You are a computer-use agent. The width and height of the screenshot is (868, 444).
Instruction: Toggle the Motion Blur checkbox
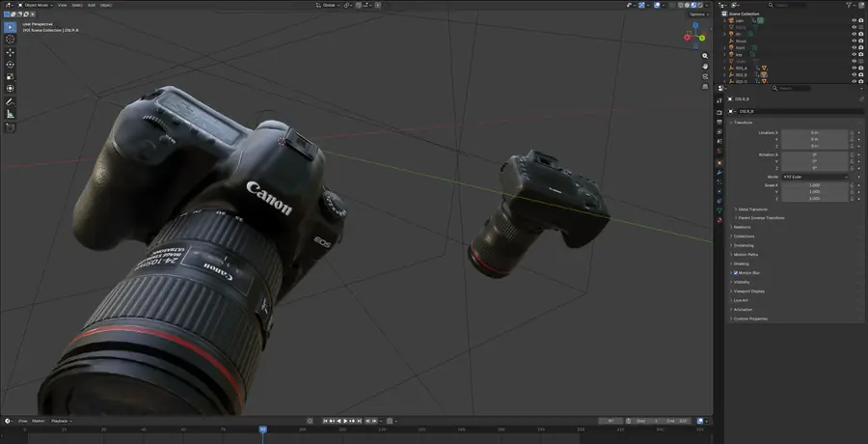click(736, 273)
